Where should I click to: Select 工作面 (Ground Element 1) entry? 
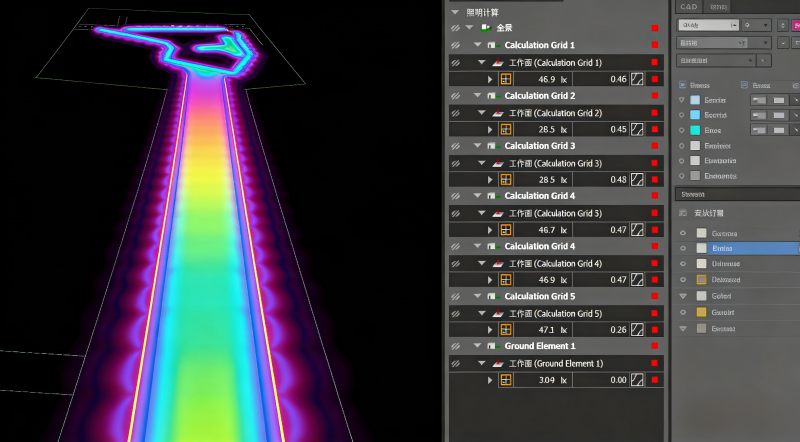point(555,363)
